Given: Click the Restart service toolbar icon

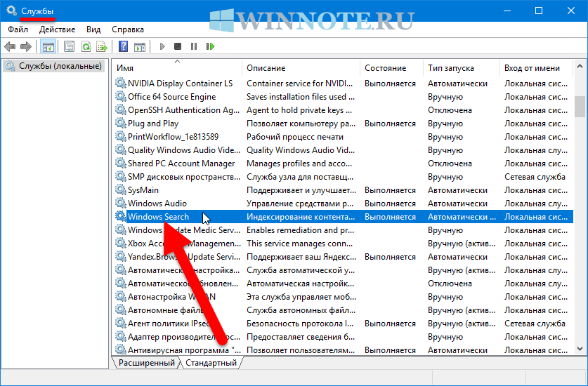Looking at the screenshot, I should pos(210,47).
